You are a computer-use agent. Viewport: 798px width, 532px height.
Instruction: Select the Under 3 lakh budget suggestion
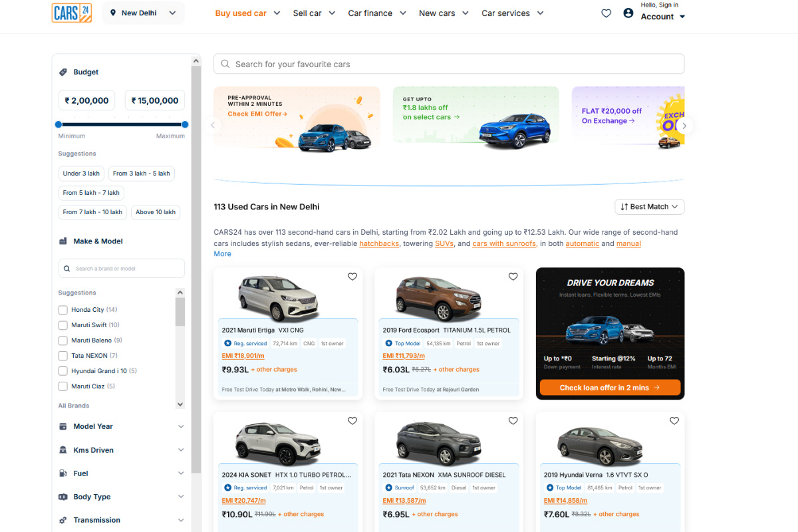pyautogui.click(x=81, y=174)
